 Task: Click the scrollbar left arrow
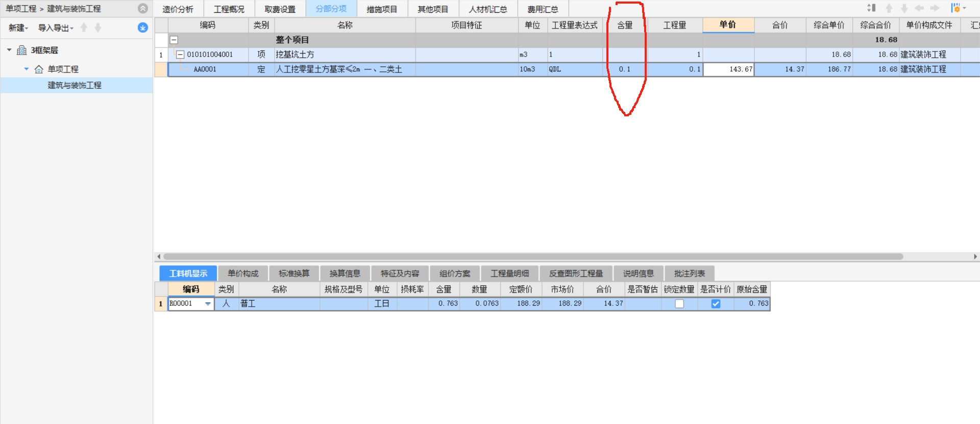159,257
